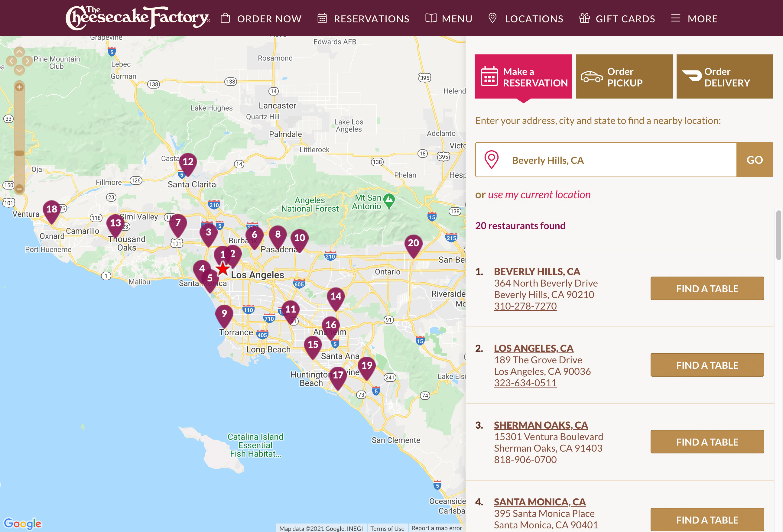Click map marker 16 in Anaheim
783x532 pixels.
pos(331,326)
